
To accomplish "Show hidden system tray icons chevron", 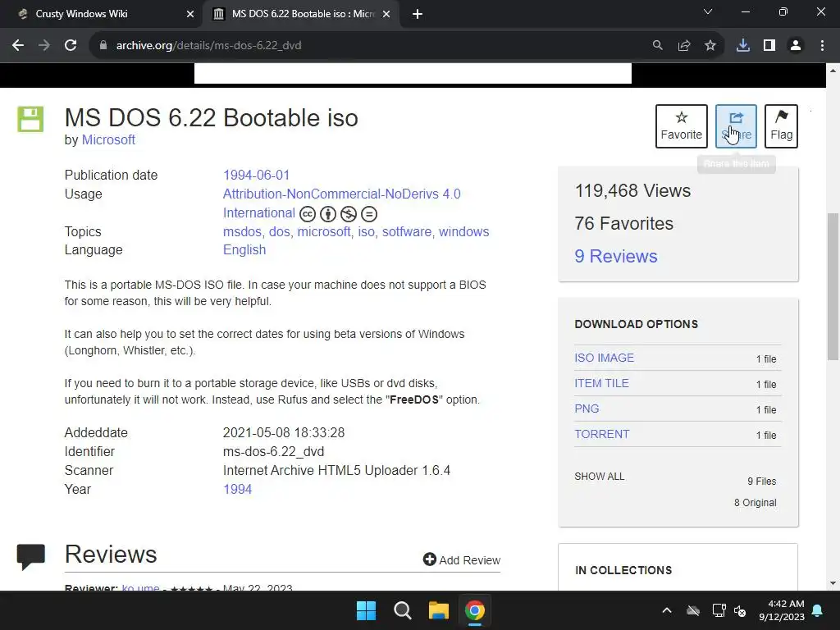I will pyautogui.click(x=667, y=610).
